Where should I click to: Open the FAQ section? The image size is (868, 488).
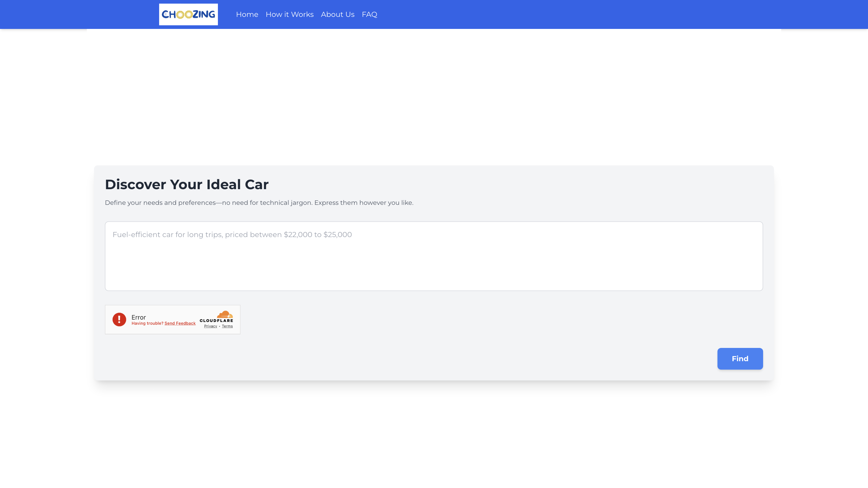coord(369,14)
